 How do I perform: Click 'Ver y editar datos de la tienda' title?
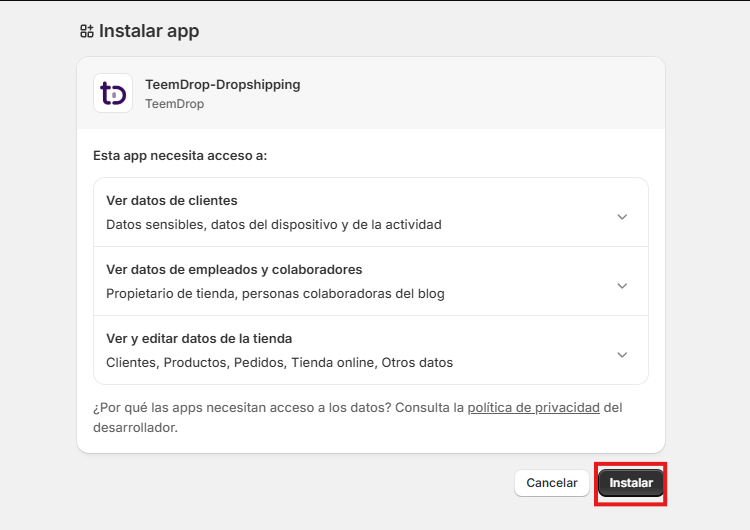[199, 338]
